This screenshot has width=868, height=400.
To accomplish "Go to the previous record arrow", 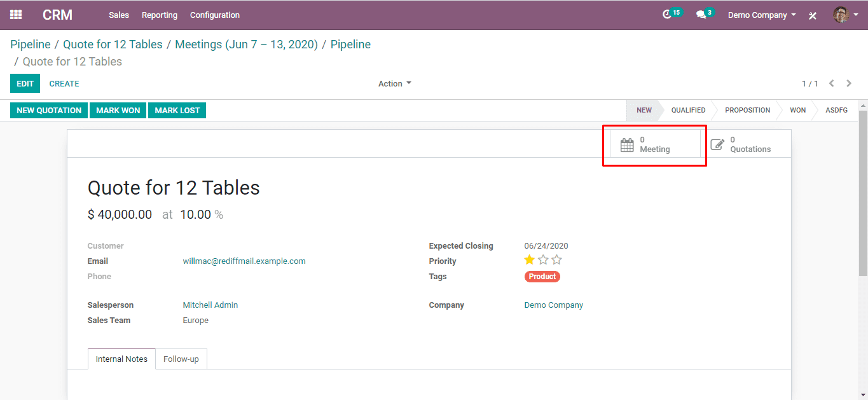I will (x=831, y=83).
